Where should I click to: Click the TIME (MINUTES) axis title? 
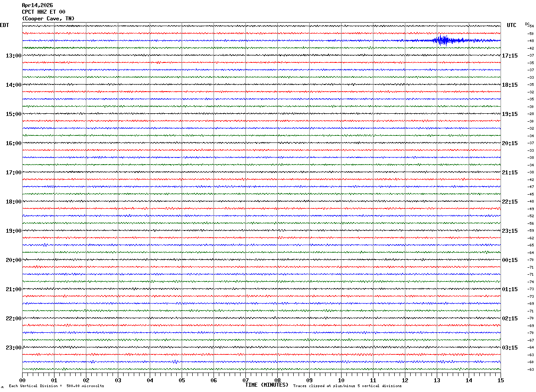(x=267, y=385)
